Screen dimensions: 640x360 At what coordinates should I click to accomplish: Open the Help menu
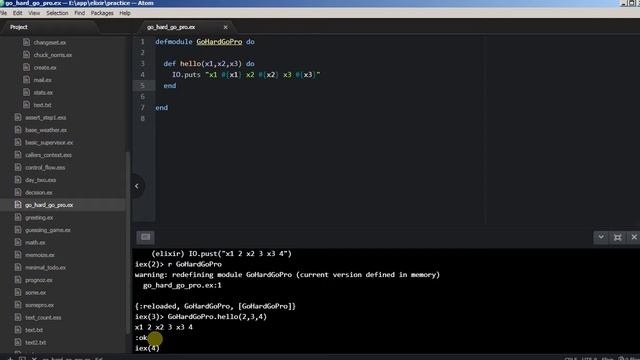125,13
